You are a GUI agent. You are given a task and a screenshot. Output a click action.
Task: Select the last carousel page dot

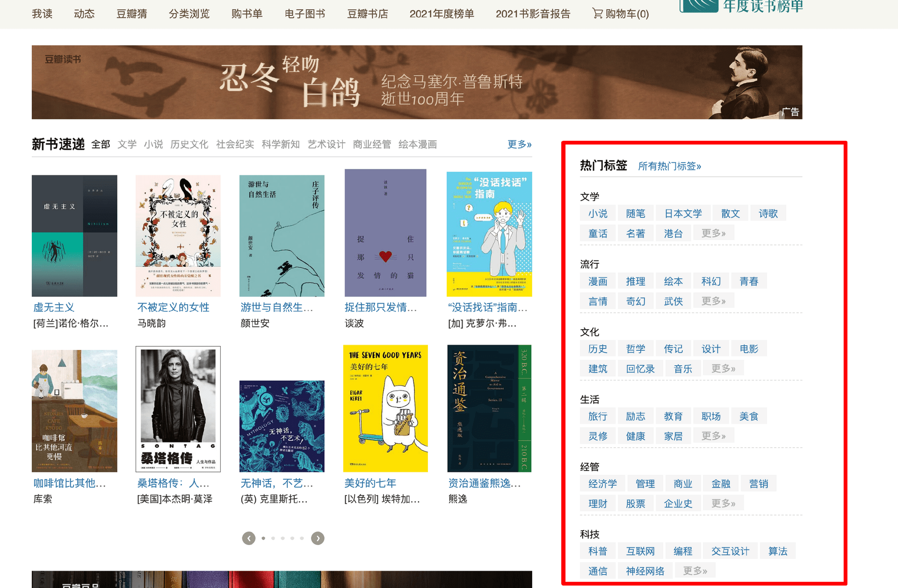pyautogui.click(x=302, y=538)
